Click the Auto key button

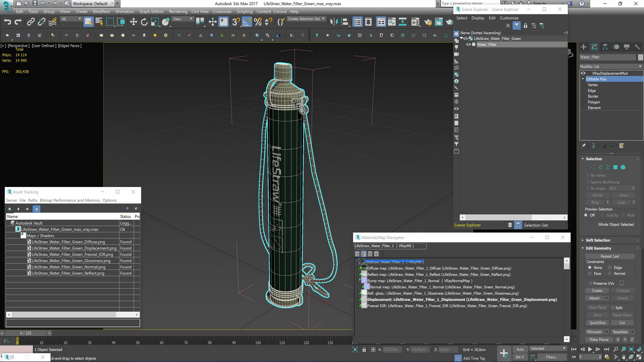pyautogui.click(x=520, y=349)
